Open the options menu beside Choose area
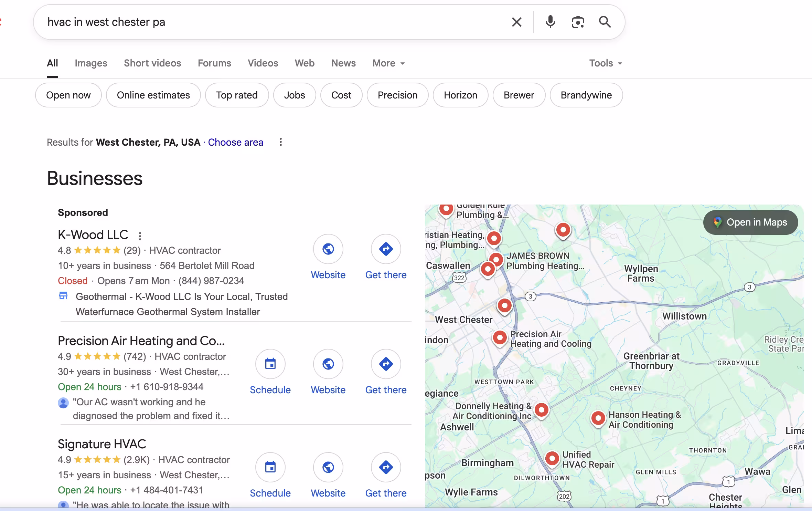Image resolution: width=812 pixels, height=511 pixels. tap(281, 142)
